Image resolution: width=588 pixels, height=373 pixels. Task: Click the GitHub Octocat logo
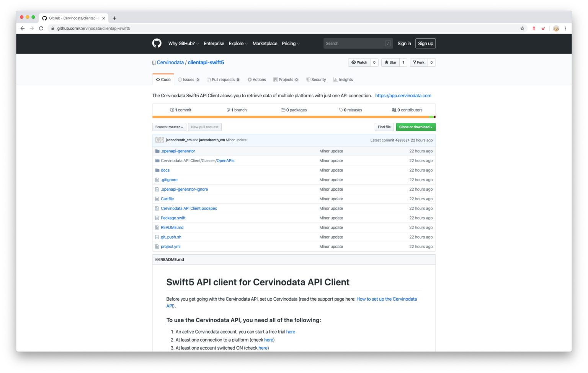[156, 43]
